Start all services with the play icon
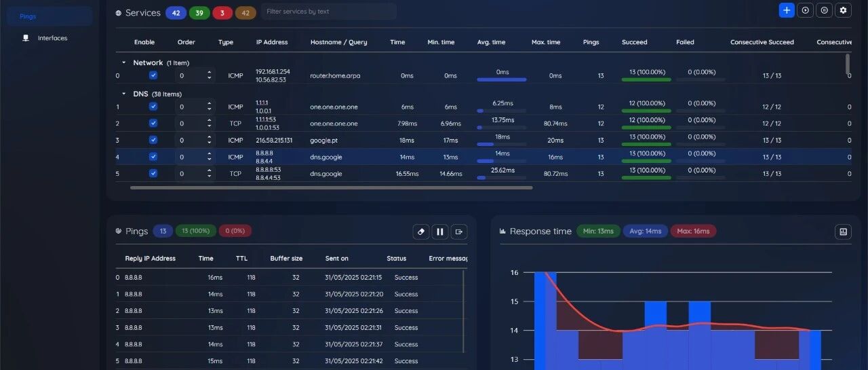This screenshot has height=370, width=868. click(805, 10)
